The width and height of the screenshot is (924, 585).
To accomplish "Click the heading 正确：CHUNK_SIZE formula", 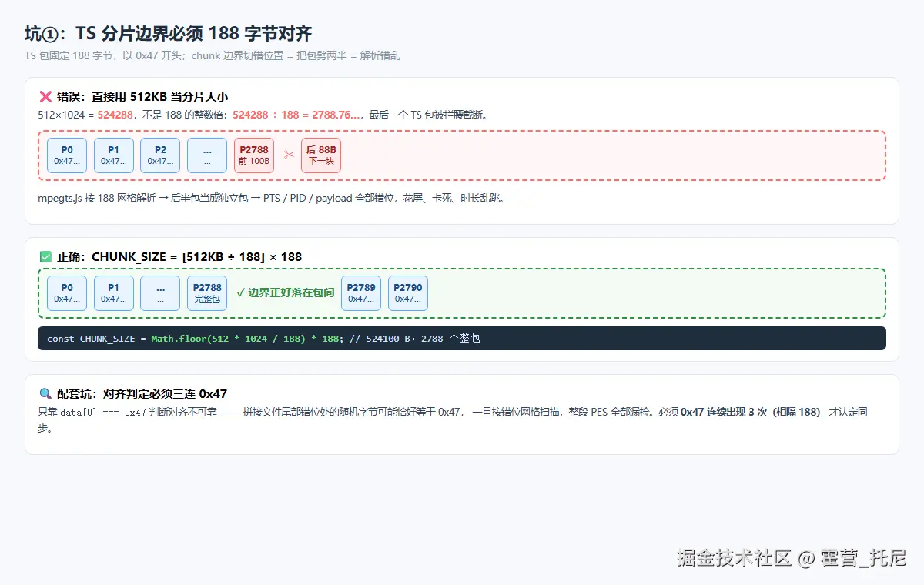I will (179, 256).
